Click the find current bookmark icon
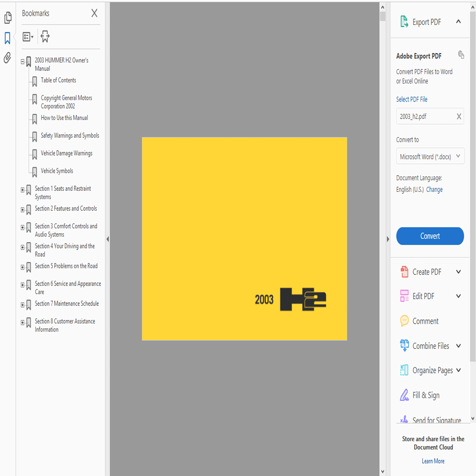The height and width of the screenshot is (476, 476). tap(45, 37)
